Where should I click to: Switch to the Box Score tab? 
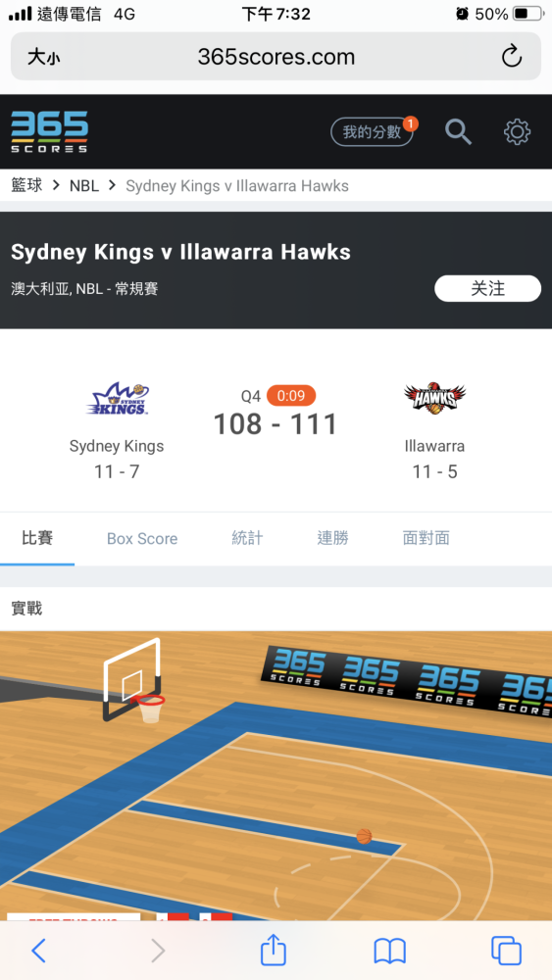pos(142,539)
